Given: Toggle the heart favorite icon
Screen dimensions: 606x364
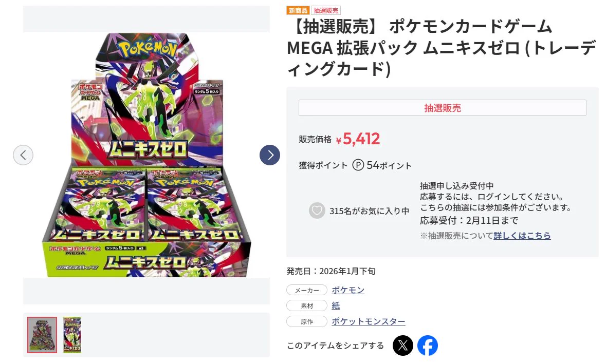Looking at the screenshot, I should point(317,211).
